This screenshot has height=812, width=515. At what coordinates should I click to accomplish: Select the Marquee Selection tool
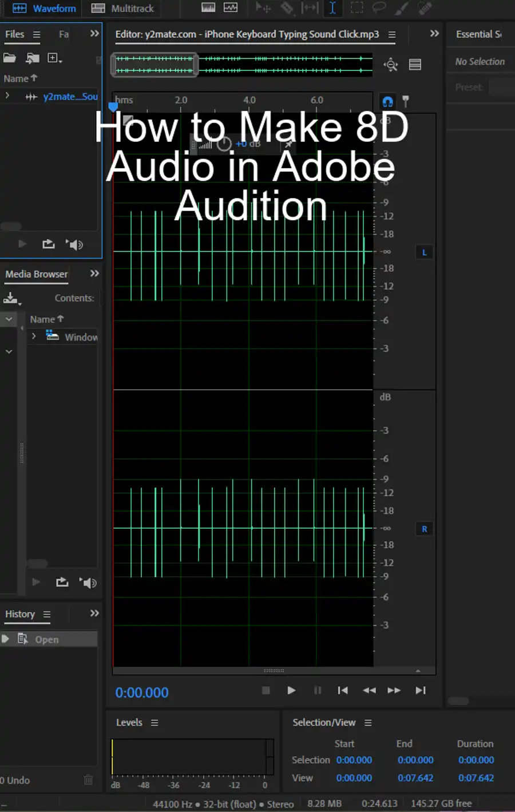(x=356, y=8)
